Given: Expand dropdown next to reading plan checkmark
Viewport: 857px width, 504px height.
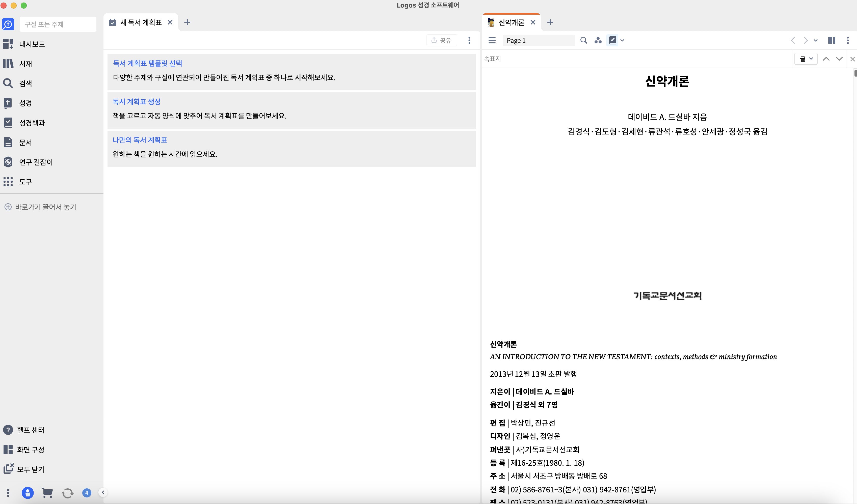Looking at the screenshot, I should point(622,40).
